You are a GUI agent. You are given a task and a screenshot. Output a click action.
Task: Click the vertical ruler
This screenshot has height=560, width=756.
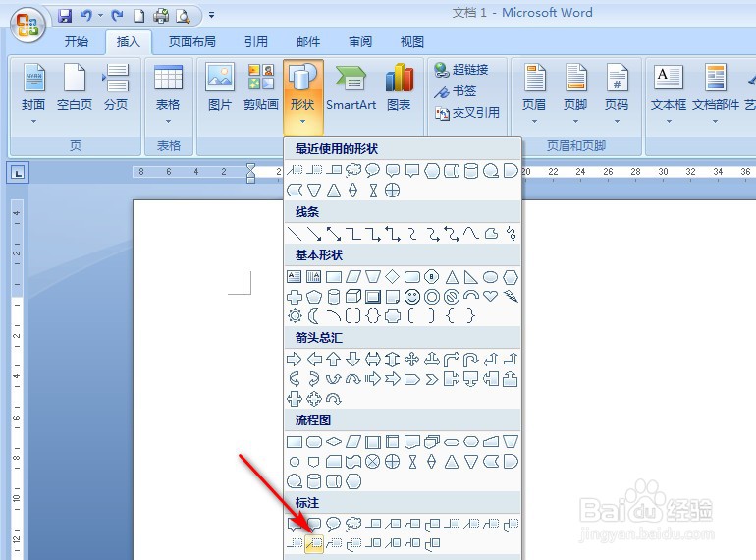click(x=17, y=379)
